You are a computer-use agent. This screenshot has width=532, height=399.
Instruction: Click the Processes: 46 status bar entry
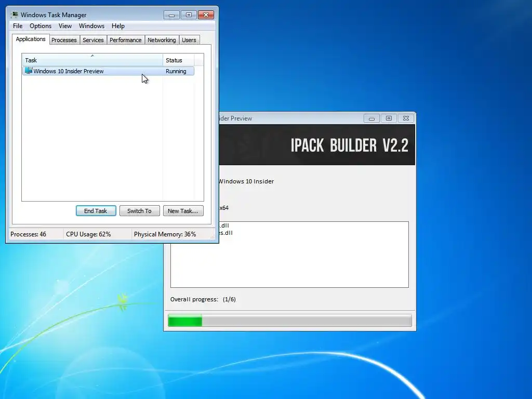click(x=28, y=234)
